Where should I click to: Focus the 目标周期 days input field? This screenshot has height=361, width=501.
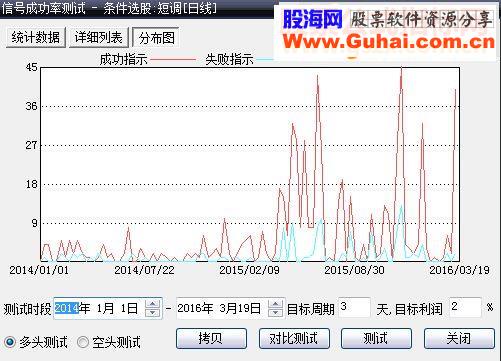(354, 307)
